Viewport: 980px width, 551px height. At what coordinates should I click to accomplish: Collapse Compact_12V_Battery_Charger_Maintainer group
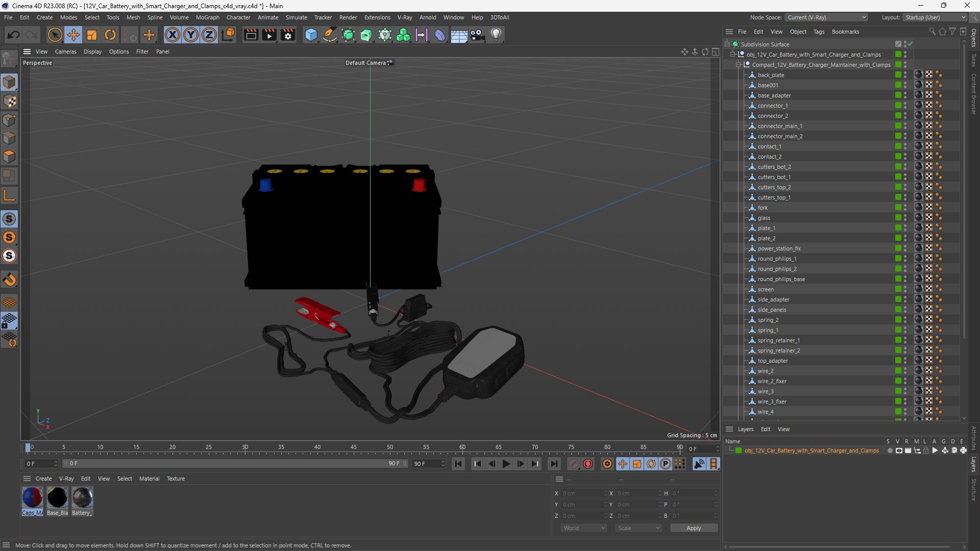[x=739, y=65]
